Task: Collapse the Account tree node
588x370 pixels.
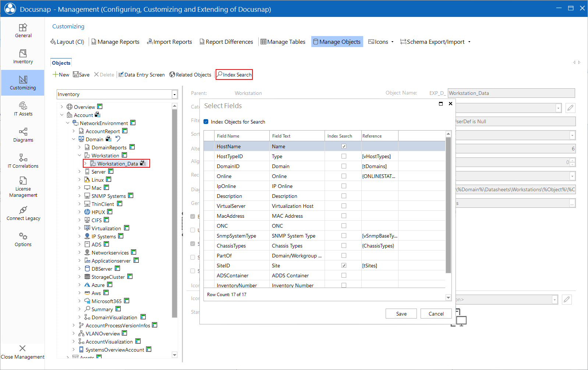Action: coord(62,115)
